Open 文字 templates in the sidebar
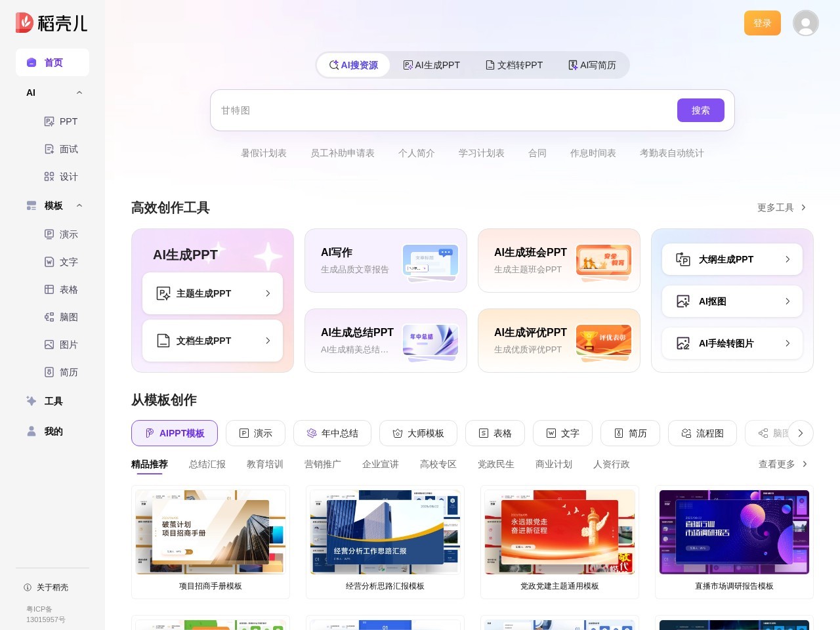Image resolution: width=840 pixels, height=630 pixels. point(60,262)
